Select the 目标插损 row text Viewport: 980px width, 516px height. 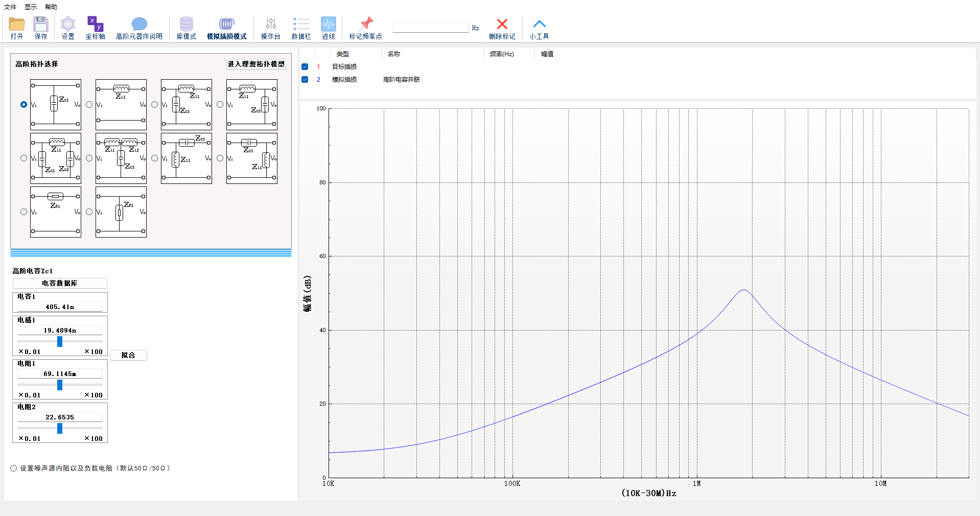344,66
